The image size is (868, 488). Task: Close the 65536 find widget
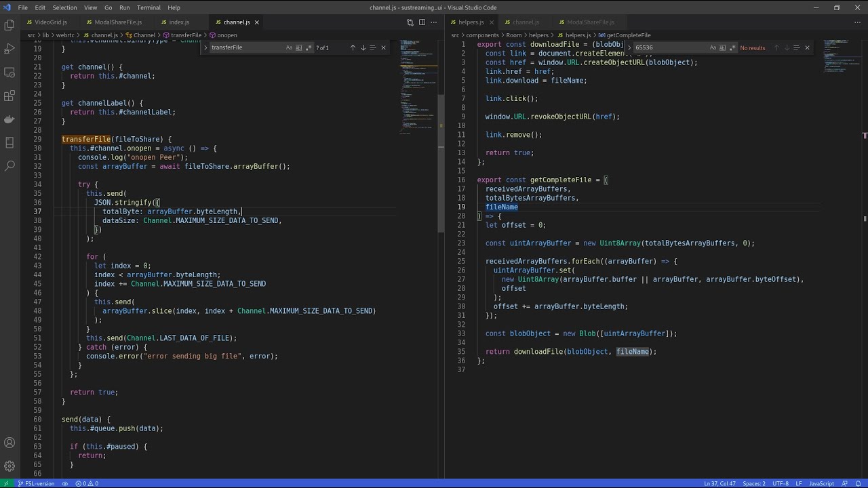click(x=807, y=47)
